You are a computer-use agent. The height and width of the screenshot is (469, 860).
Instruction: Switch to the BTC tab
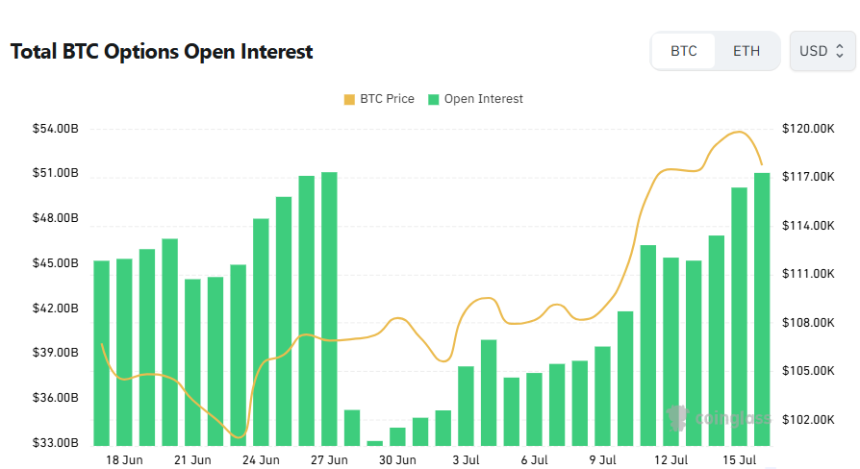coord(683,51)
